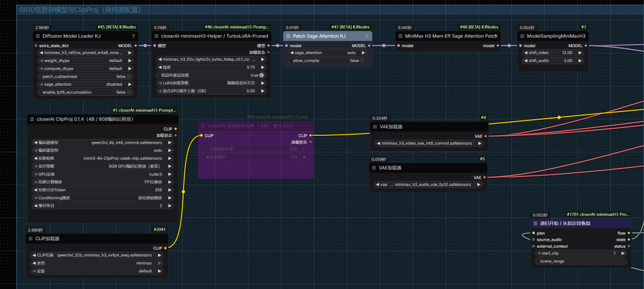The height and width of the screenshot is (289, 644).
Task: Open the LoRA加载策略 dropdown
Action: pos(211,83)
